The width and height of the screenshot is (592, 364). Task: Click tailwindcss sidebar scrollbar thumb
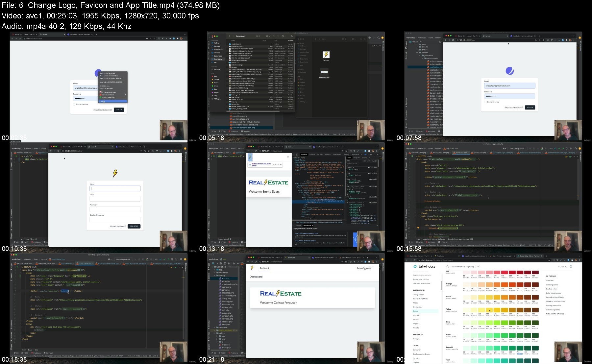click(442, 285)
